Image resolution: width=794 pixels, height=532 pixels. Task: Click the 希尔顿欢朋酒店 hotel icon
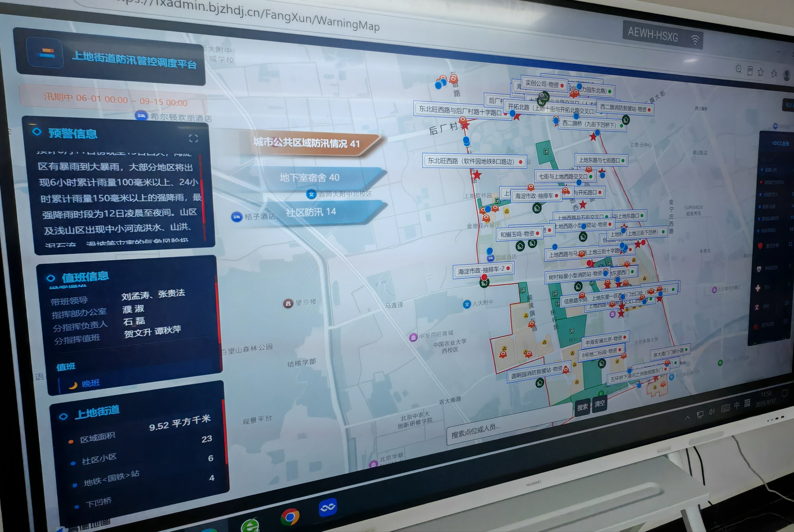[141, 115]
